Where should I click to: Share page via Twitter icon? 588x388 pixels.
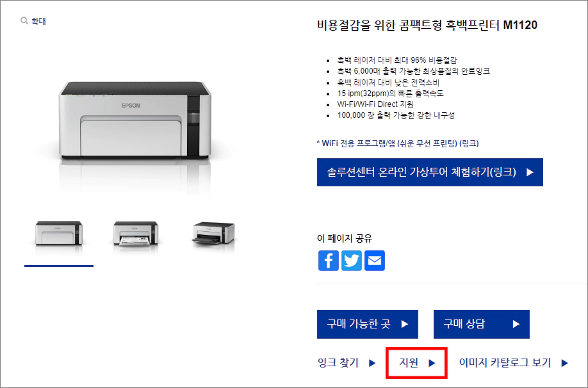click(x=352, y=261)
